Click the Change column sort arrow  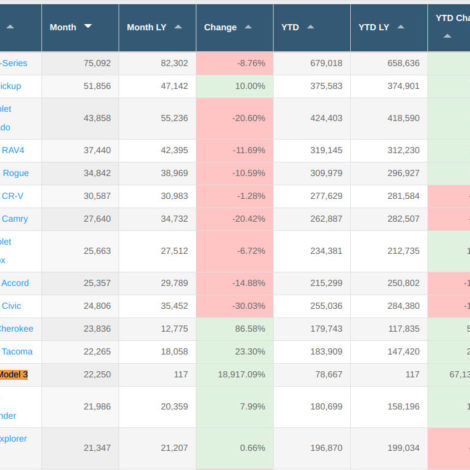248,27
